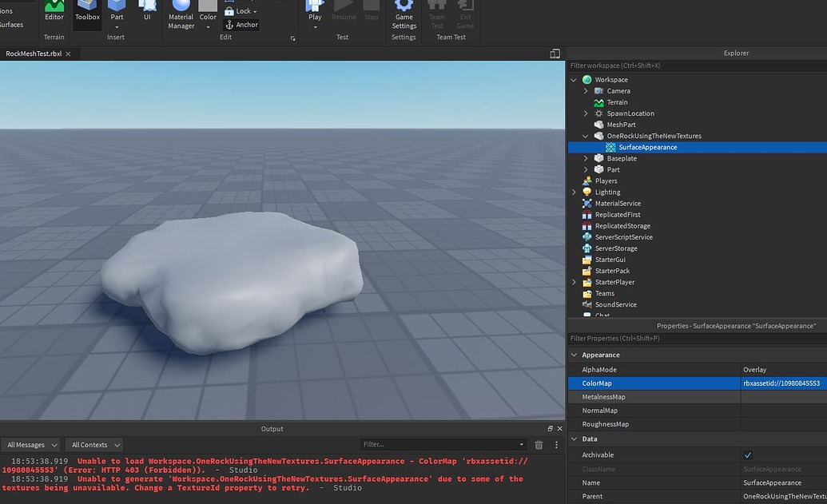The image size is (827, 504).
Task: Expand the Lighting node
Action: coord(574,192)
